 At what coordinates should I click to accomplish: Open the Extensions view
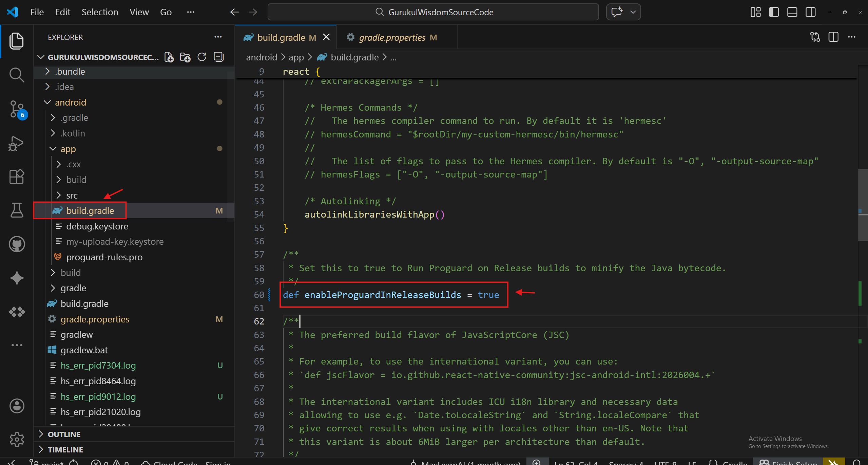pyautogui.click(x=16, y=176)
